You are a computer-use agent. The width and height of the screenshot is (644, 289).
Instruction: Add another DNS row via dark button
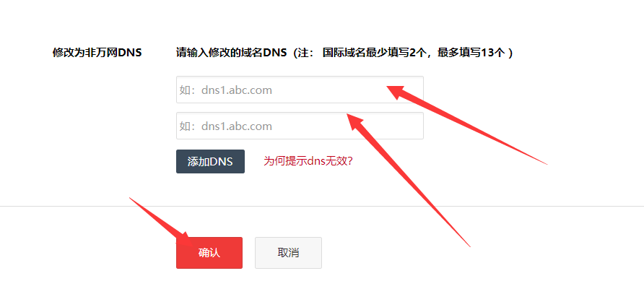(x=210, y=162)
